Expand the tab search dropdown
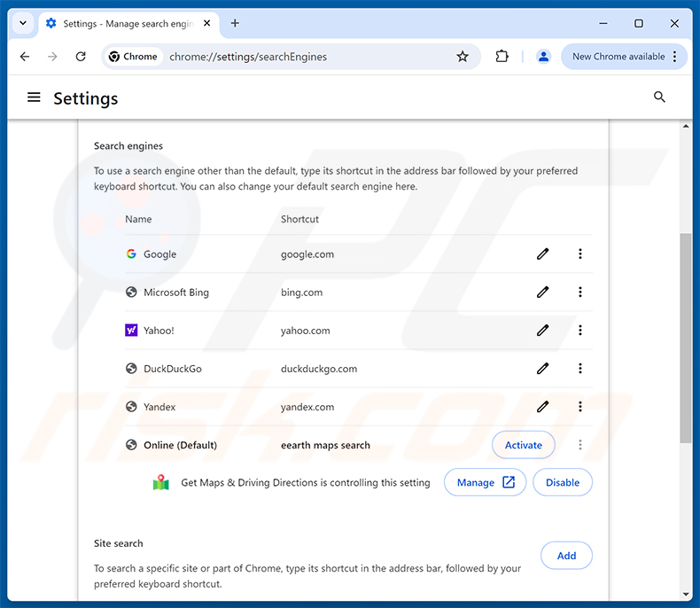This screenshot has height=608, width=700. (23, 23)
